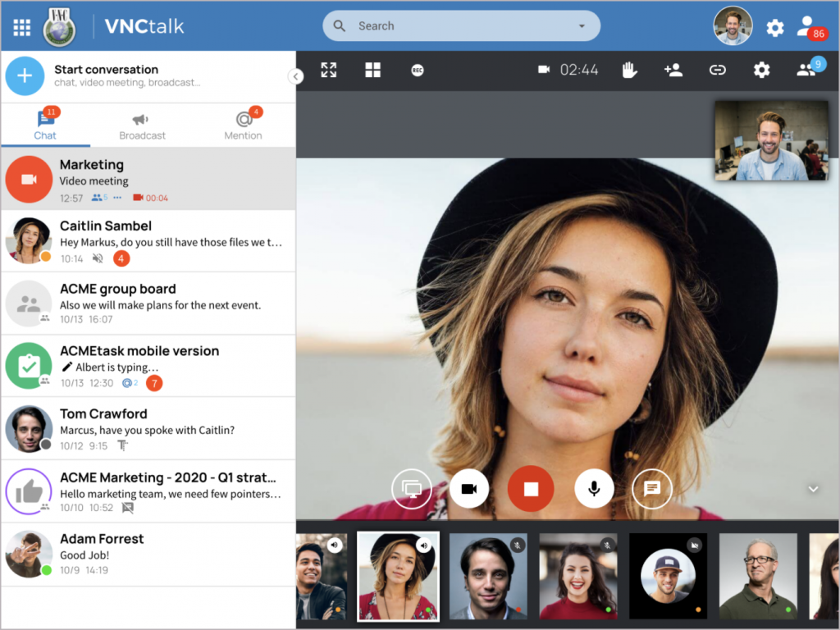End the call with the red stop button
Image resolution: width=840 pixels, height=630 pixels.
tap(531, 489)
